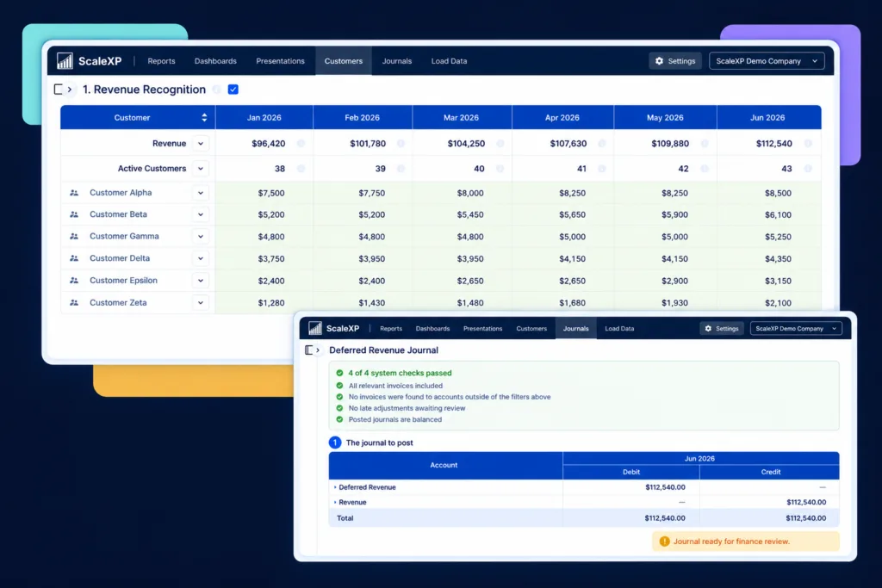Select the active Customers tab in the back window
Viewport: 882px width, 588px height.
tap(343, 61)
